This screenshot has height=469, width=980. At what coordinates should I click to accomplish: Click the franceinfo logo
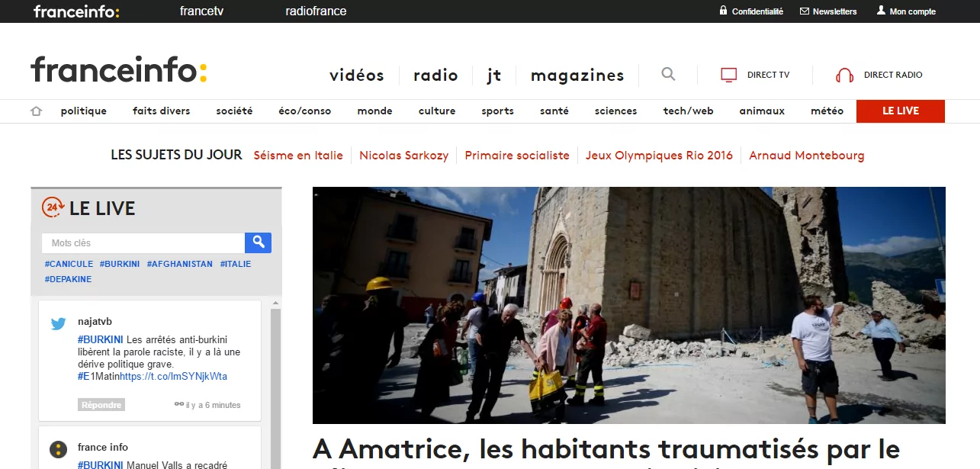[119, 69]
